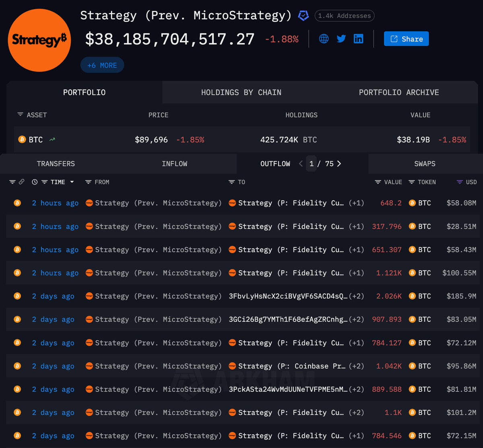Expand (+2) recipients in 1.1K BTC row
Viewport: 483px width, 448px height.
coord(356,413)
